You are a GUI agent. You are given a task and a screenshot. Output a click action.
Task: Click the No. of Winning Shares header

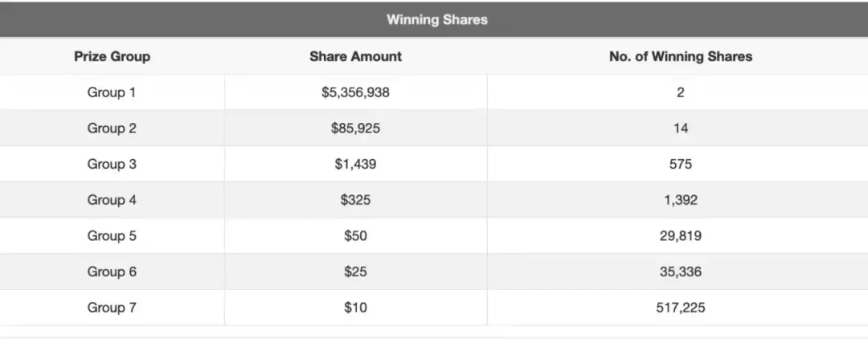680,56
